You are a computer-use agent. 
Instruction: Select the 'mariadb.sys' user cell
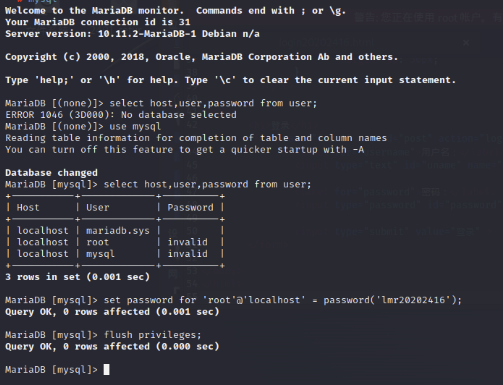pyautogui.click(x=118, y=231)
